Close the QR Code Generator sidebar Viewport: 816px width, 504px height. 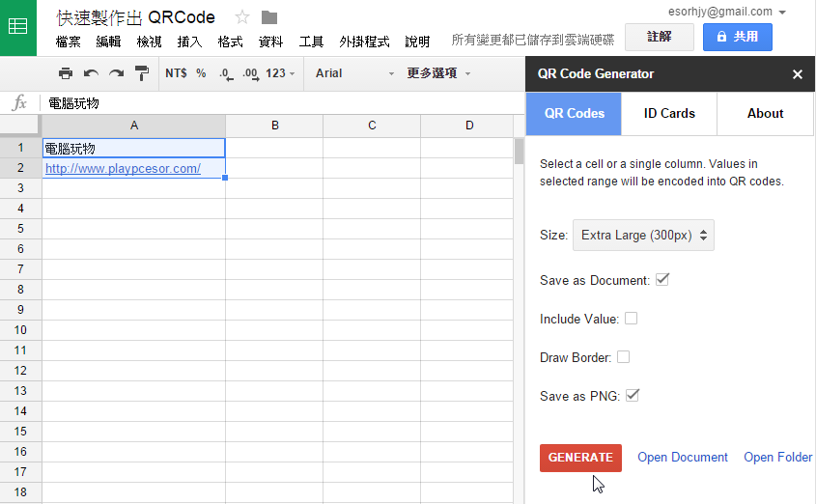click(x=798, y=74)
